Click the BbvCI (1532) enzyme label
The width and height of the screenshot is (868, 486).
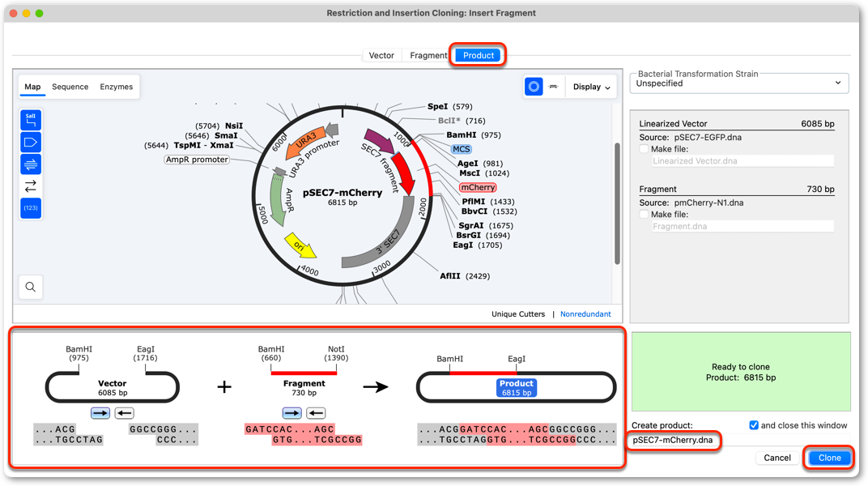tap(489, 211)
